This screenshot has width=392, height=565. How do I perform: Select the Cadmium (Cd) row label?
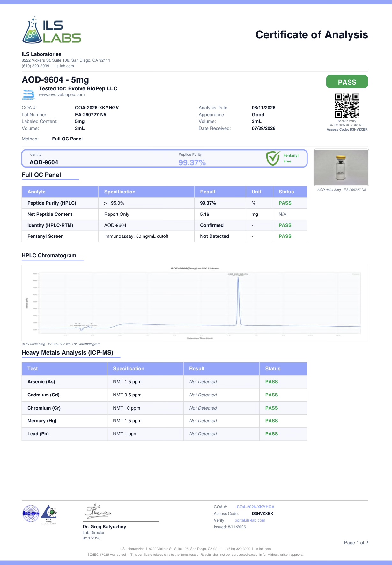[43, 395]
